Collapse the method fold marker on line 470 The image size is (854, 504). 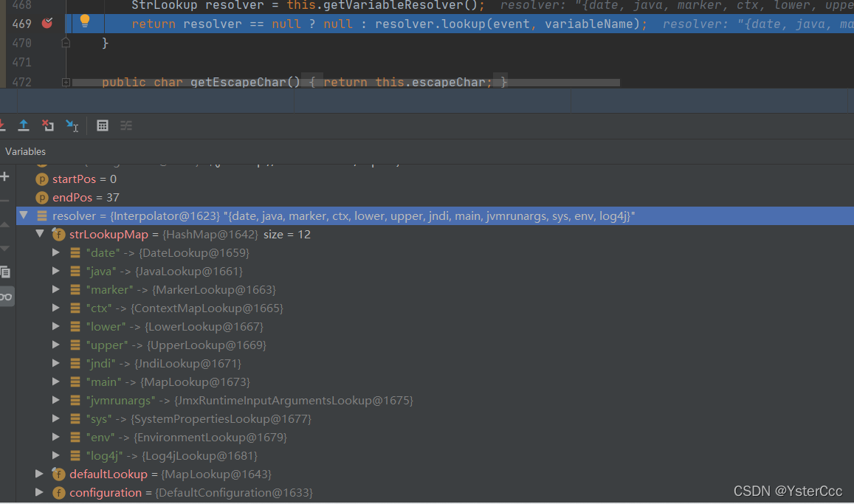pos(66,43)
